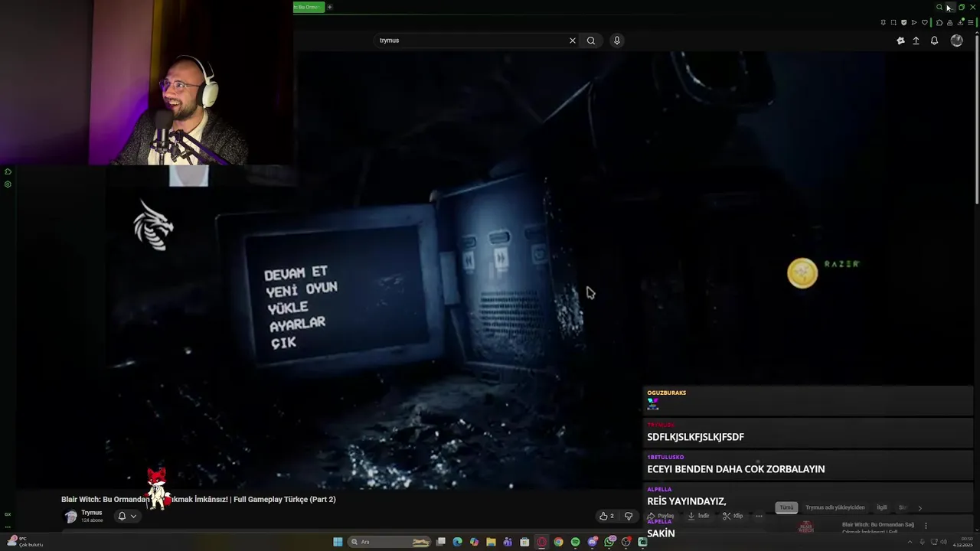980x551 pixels.
Task: Open WhatsApp from the taskbar
Action: tap(609, 542)
